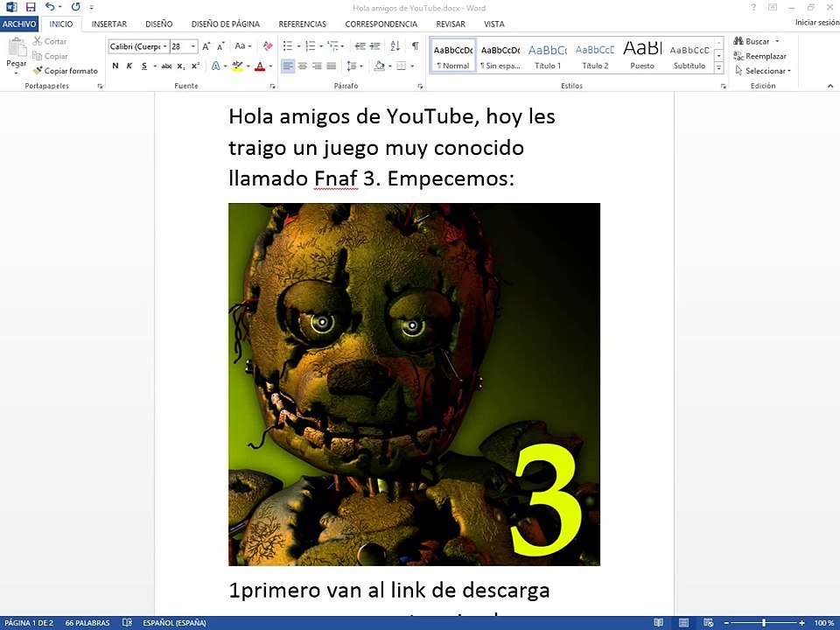Toggle superscript formatting
The height and width of the screenshot is (630, 840).
click(x=195, y=66)
